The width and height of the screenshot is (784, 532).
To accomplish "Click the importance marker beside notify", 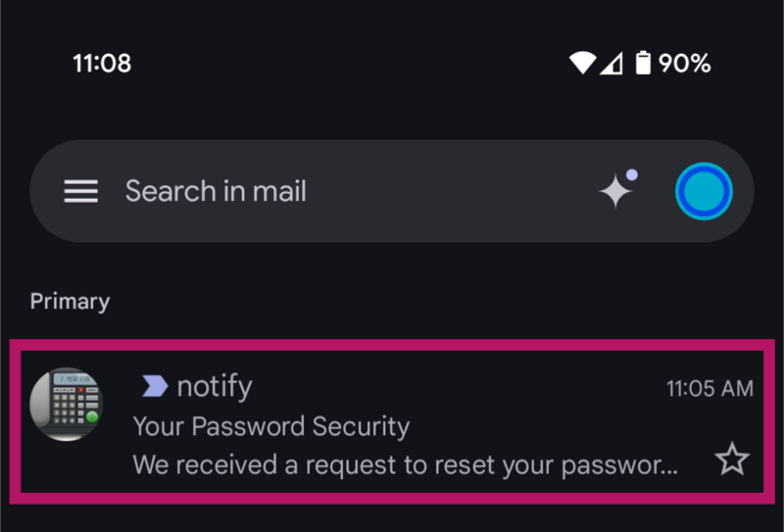I will coord(154,387).
